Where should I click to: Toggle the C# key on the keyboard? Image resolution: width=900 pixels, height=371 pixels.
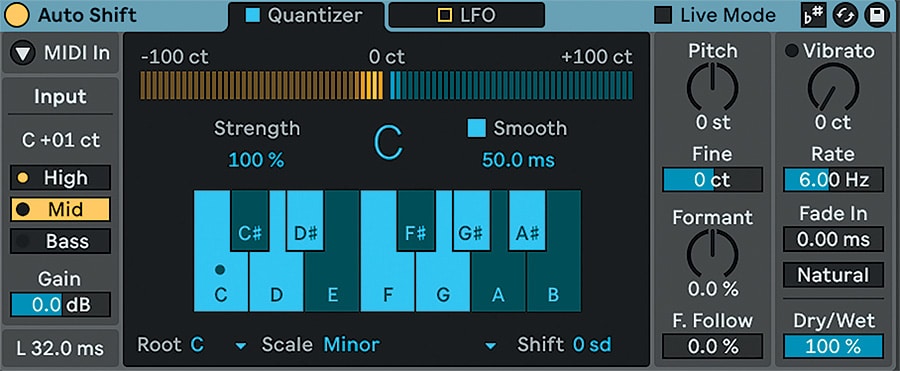(x=250, y=221)
